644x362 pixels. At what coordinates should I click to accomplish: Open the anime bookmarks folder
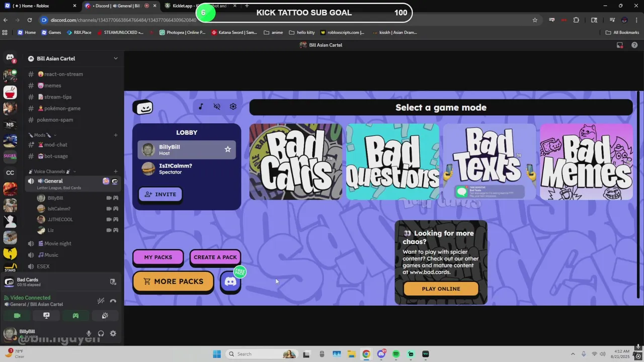pyautogui.click(x=273, y=32)
